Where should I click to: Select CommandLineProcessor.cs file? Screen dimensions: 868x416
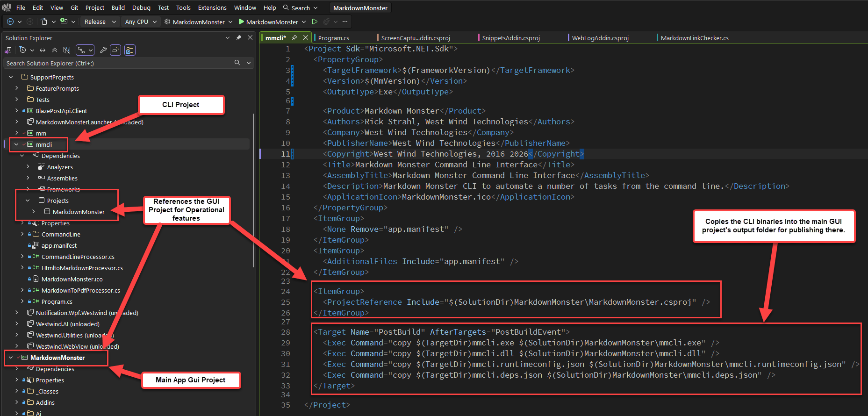[78, 257]
